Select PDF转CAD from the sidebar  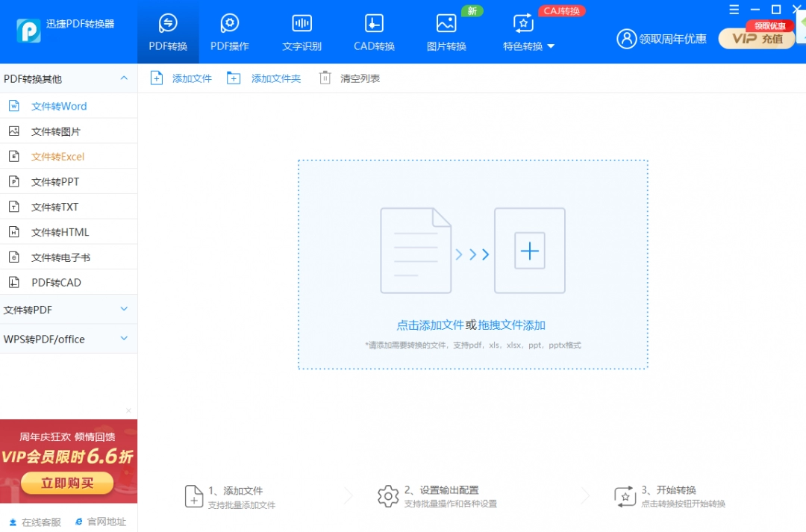tap(56, 282)
